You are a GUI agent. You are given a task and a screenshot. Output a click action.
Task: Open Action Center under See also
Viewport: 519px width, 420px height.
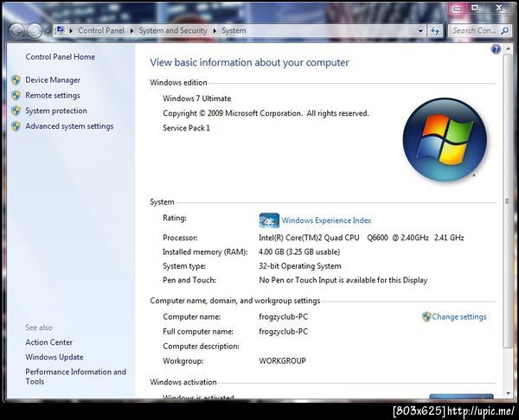pyautogui.click(x=49, y=342)
